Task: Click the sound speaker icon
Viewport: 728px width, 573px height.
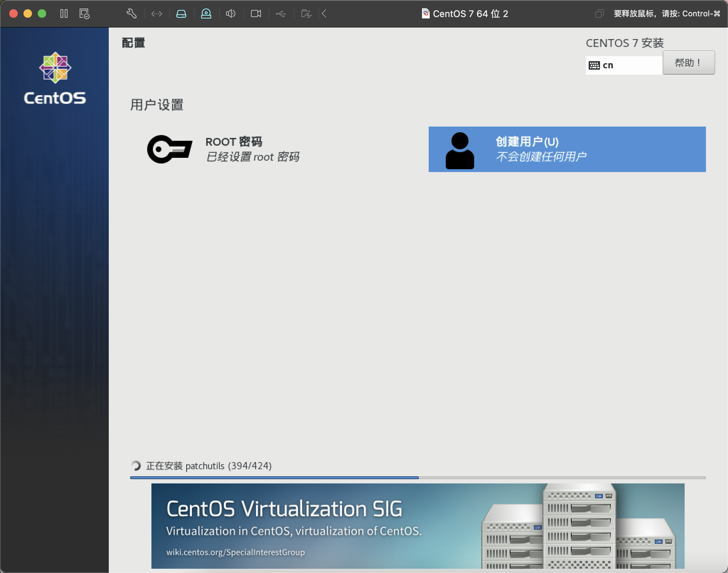Action: [231, 14]
